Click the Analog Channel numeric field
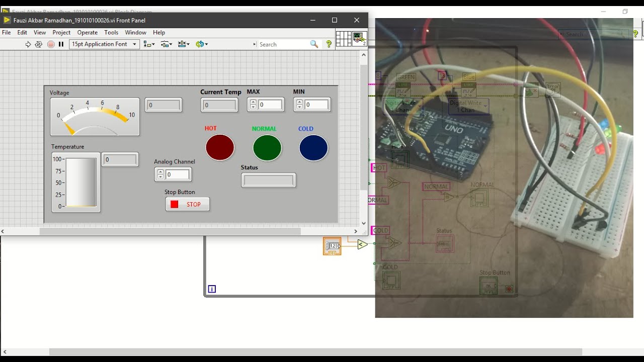 click(x=178, y=174)
